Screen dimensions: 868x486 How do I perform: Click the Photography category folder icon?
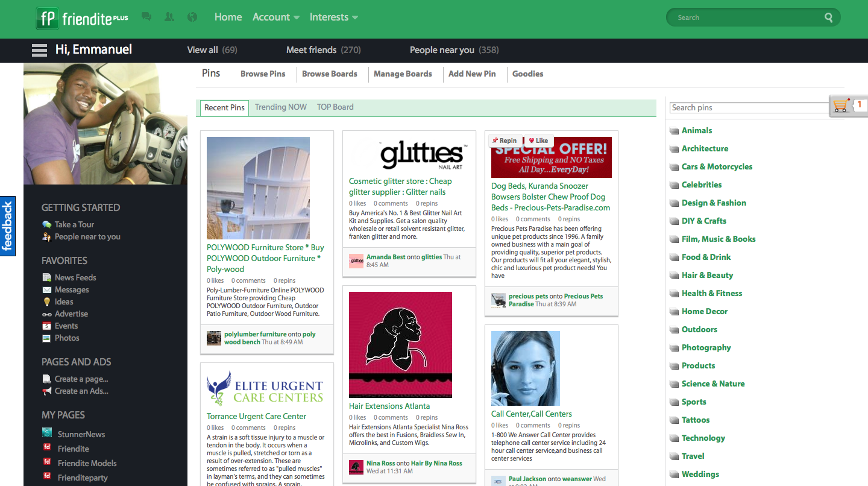tap(675, 348)
